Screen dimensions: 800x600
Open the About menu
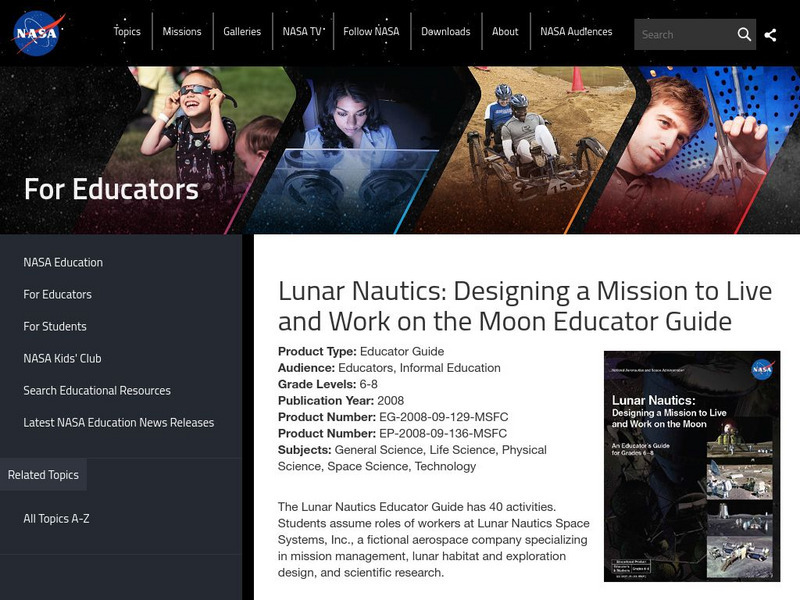(x=505, y=31)
